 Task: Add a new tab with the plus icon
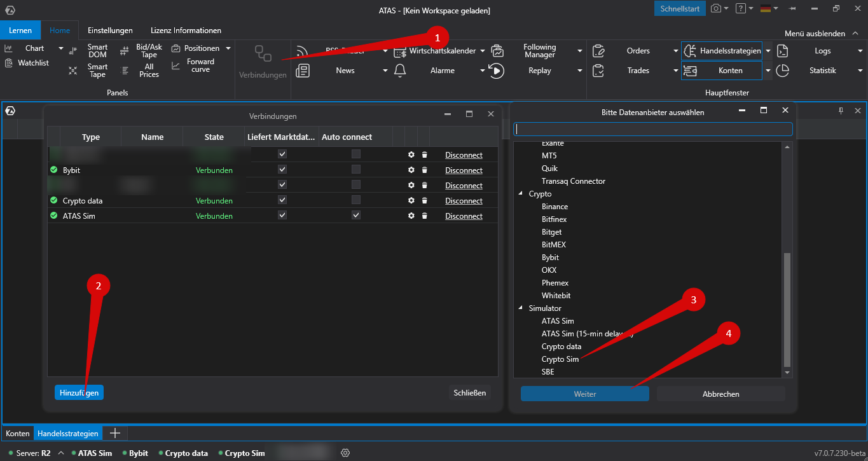tap(115, 433)
